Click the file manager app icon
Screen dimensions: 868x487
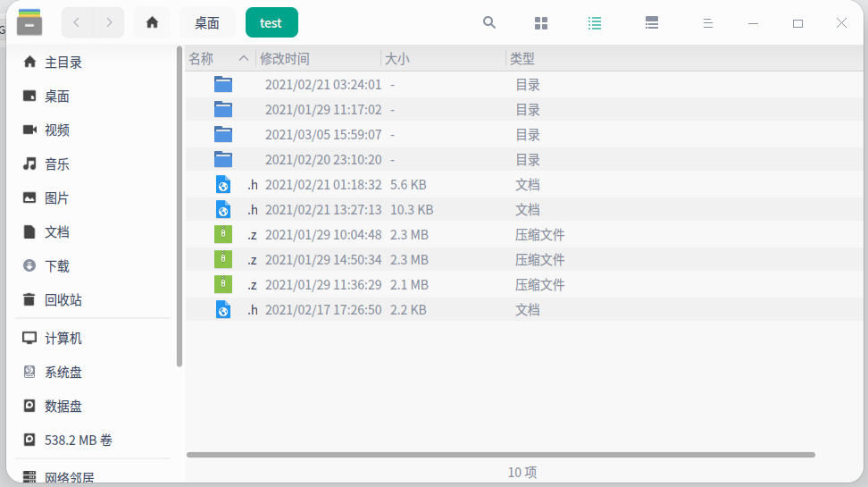click(x=29, y=22)
